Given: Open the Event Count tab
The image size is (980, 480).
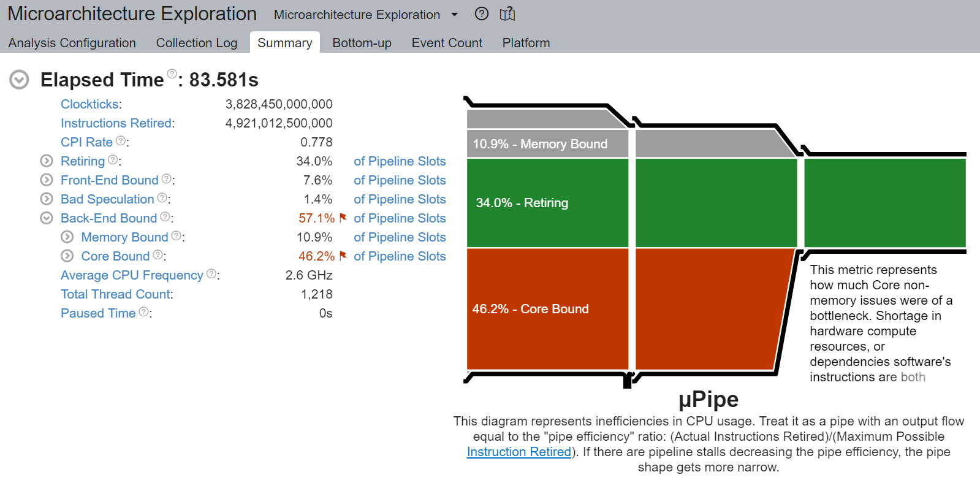Looking at the screenshot, I should click(447, 43).
